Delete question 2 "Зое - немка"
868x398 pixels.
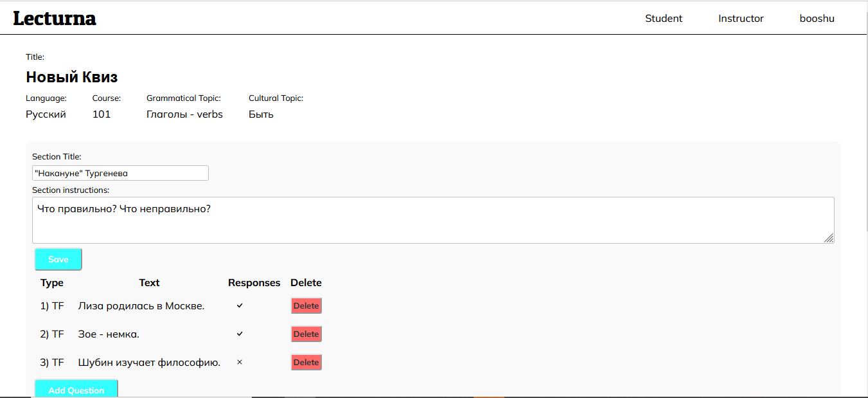point(306,334)
